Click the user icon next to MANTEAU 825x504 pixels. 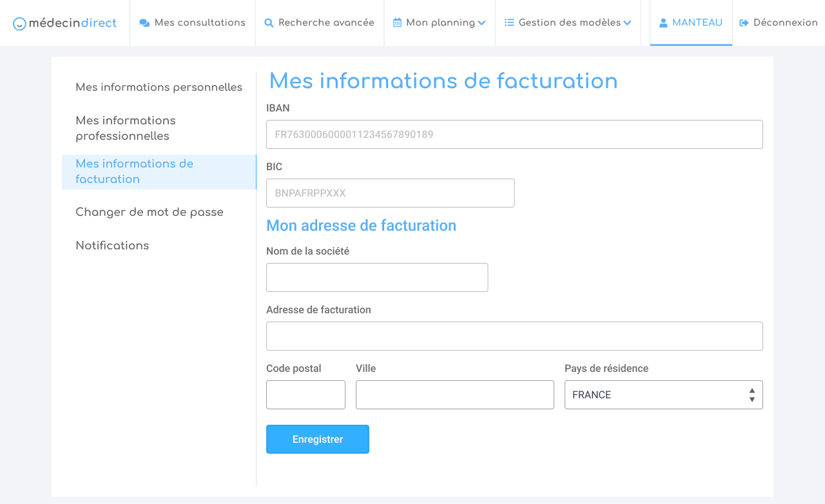click(663, 23)
